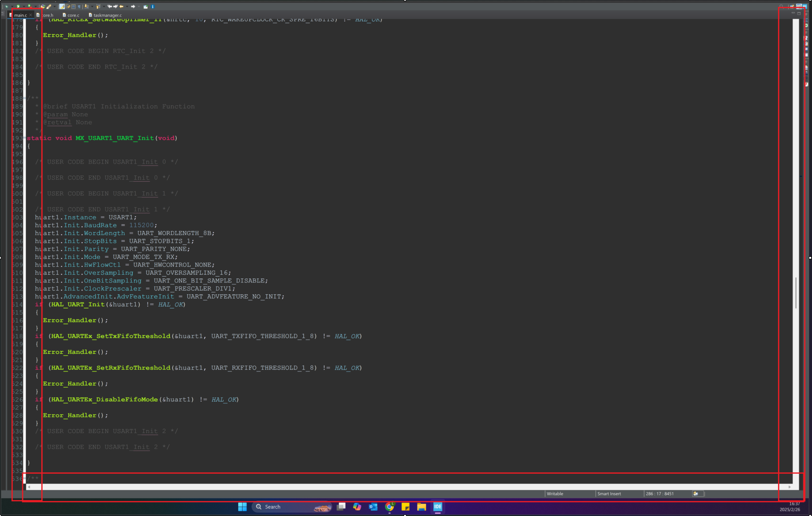The width and height of the screenshot is (812, 516).
Task: Click the horizontal scrollbar's right arrow
Action: click(790, 487)
